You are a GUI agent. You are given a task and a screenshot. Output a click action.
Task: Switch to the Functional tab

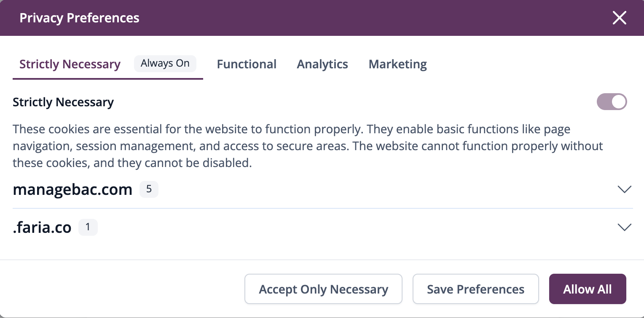(247, 64)
